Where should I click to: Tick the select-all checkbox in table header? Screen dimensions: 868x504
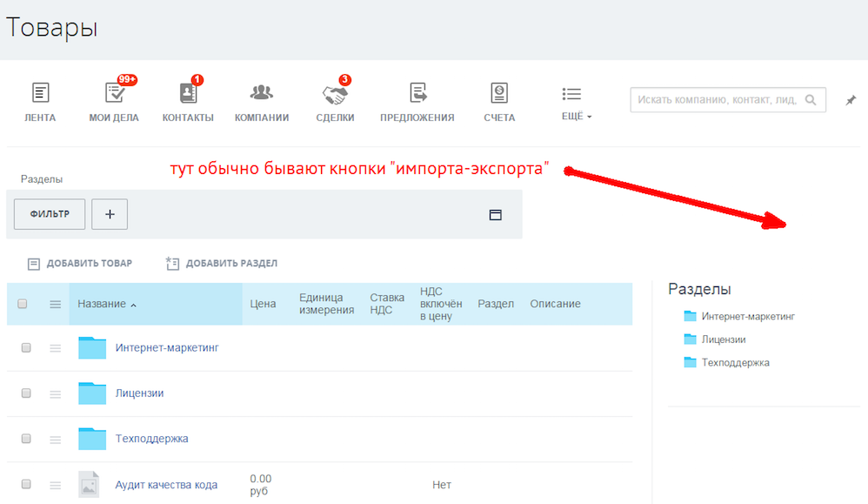point(23,304)
